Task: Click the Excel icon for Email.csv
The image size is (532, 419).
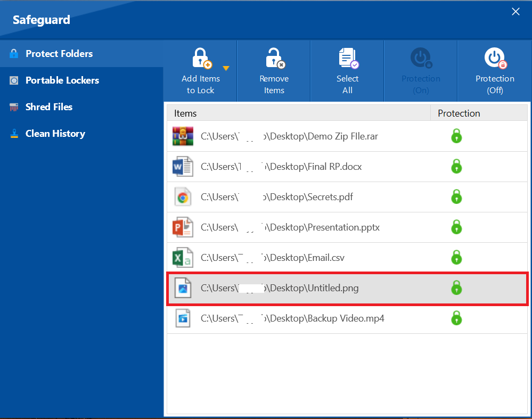Action: (x=183, y=258)
